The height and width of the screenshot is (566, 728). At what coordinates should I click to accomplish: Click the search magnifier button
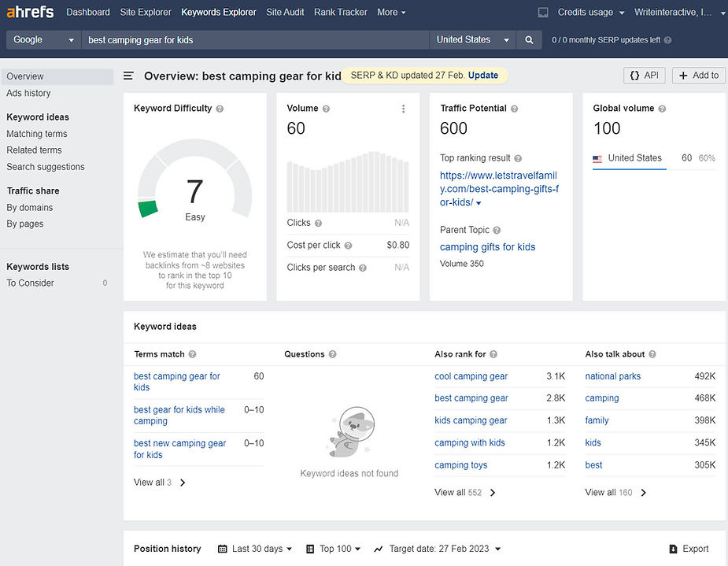529,40
